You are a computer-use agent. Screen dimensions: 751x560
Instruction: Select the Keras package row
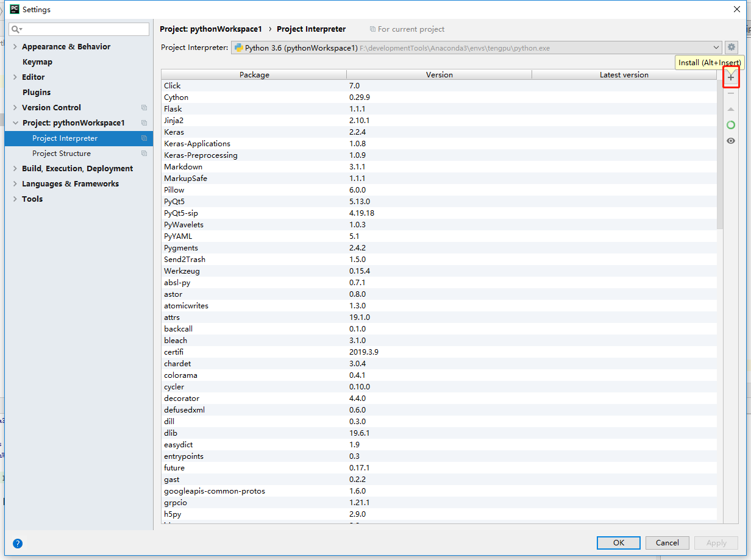[x=439, y=132]
